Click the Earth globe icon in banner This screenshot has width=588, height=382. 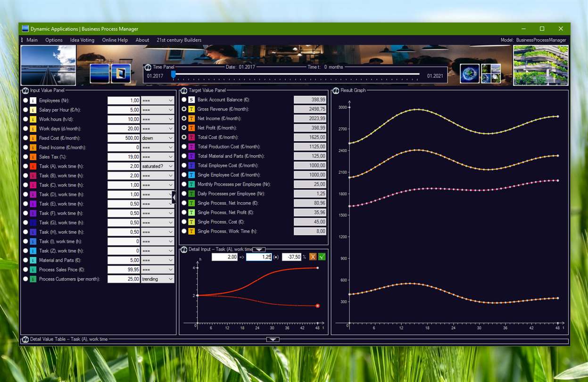click(470, 74)
